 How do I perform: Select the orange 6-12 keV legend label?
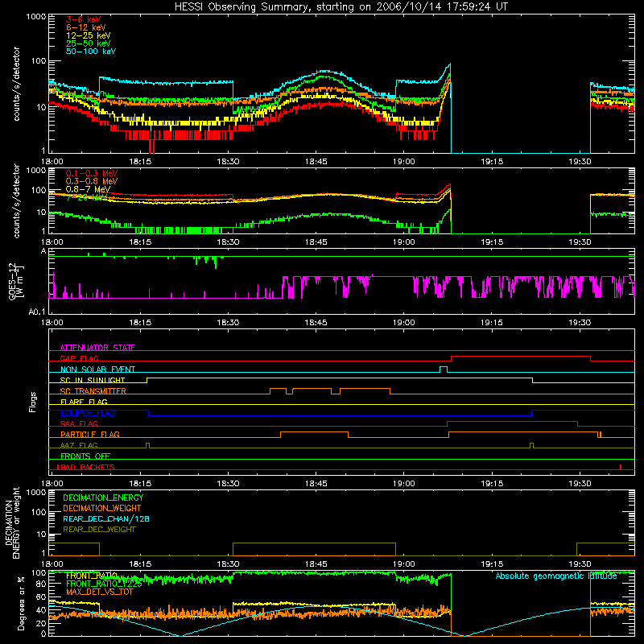[x=86, y=27]
